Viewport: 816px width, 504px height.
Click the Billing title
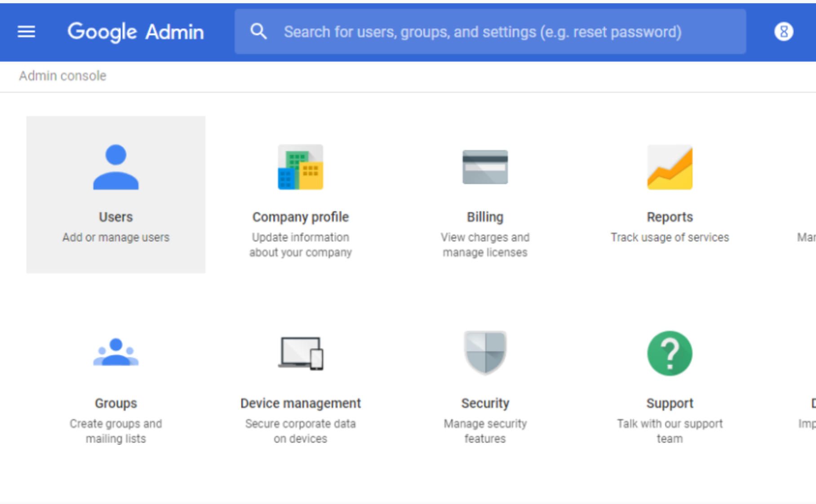[x=485, y=217]
